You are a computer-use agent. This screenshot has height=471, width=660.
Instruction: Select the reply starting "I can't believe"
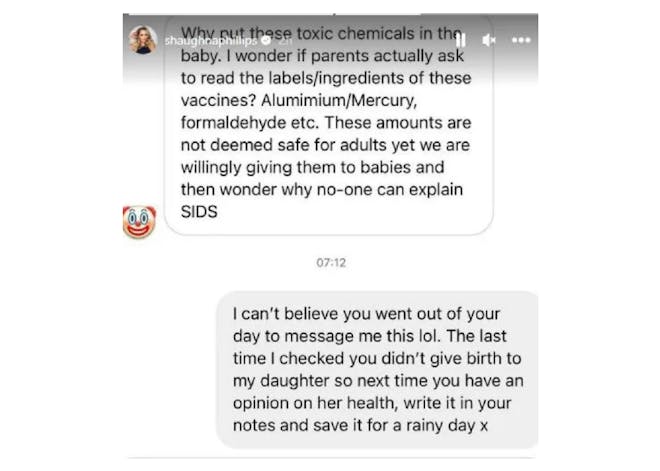pyautogui.click(x=377, y=370)
